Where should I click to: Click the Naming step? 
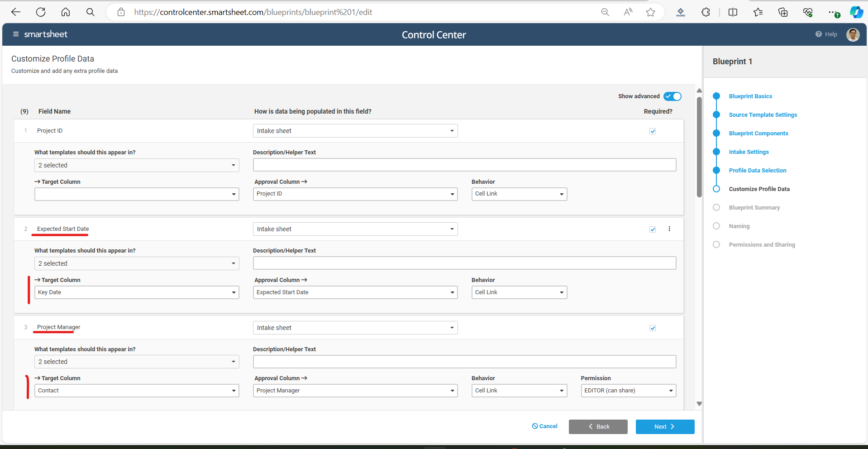739,226
